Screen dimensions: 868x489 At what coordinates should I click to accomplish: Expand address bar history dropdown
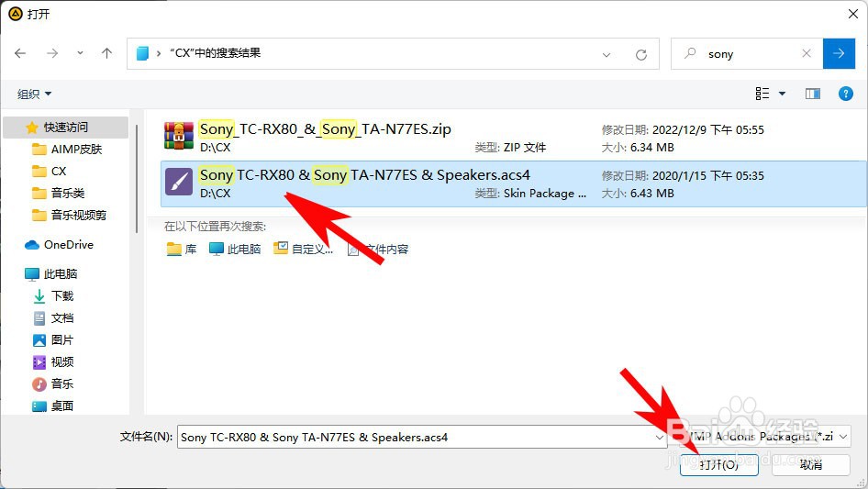pos(606,54)
